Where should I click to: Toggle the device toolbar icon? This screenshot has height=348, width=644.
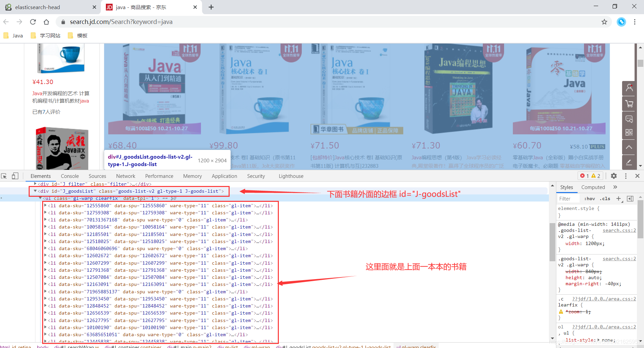pos(15,176)
